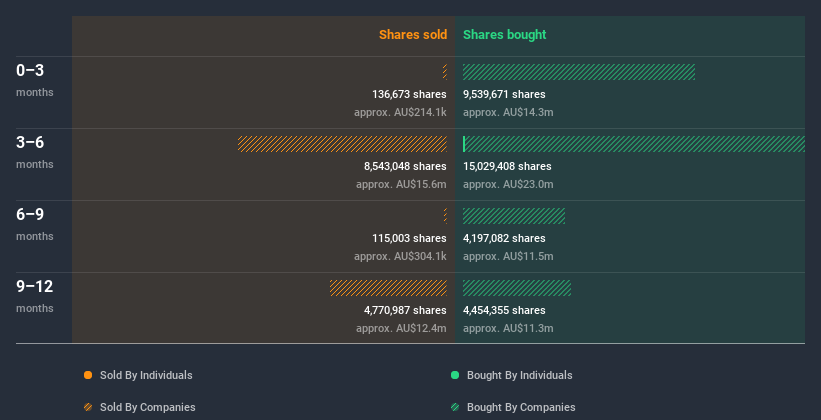Image resolution: width=821 pixels, height=420 pixels.
Task: Click the 6–9 months small orange sold bar
Action: pos(446,216)
